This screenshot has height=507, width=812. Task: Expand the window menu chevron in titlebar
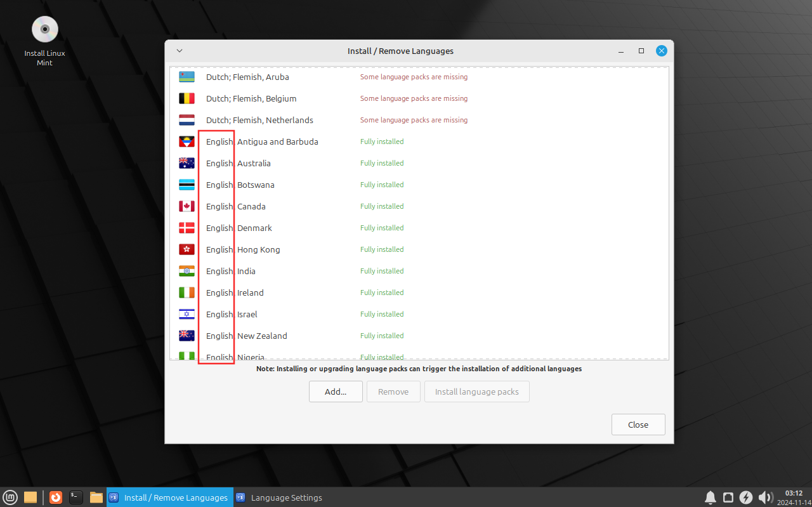(180, 51)
